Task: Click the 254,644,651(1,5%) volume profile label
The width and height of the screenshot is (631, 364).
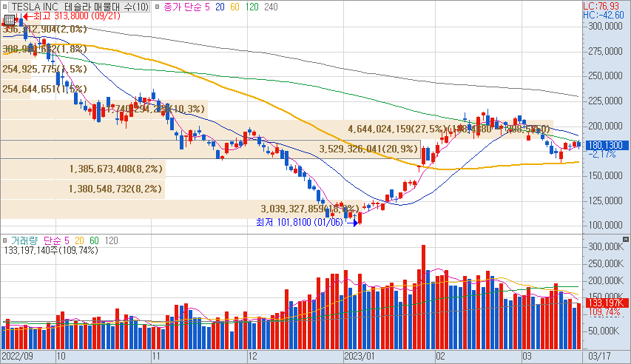Action: click(x=44, y=89)
